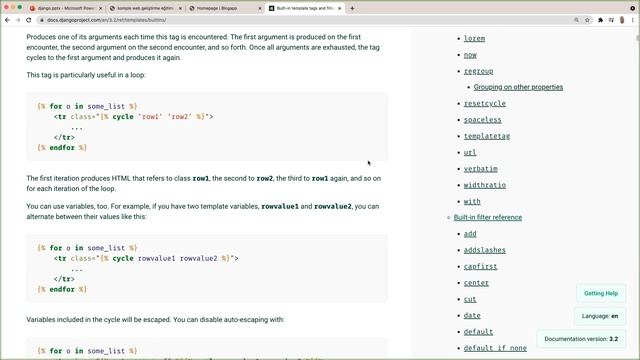
Task: Click the Getting Help button
Action: click(601, 293)
